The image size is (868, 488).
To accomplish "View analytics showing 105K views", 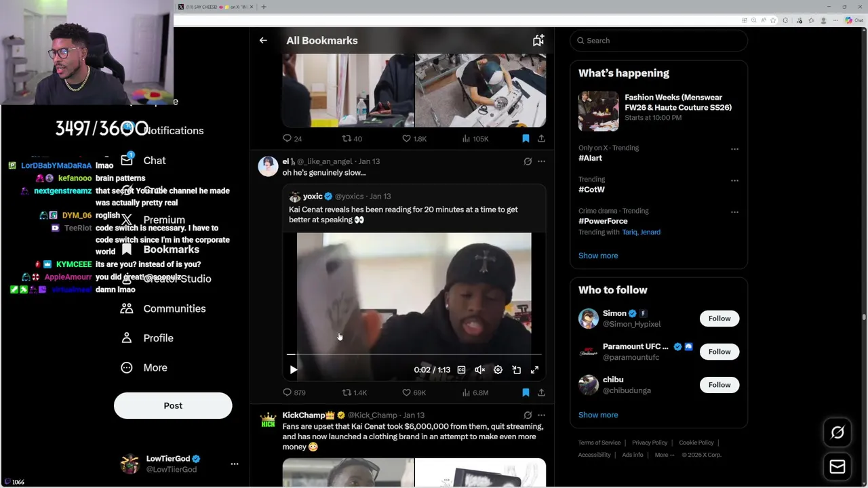I will 475,138.
